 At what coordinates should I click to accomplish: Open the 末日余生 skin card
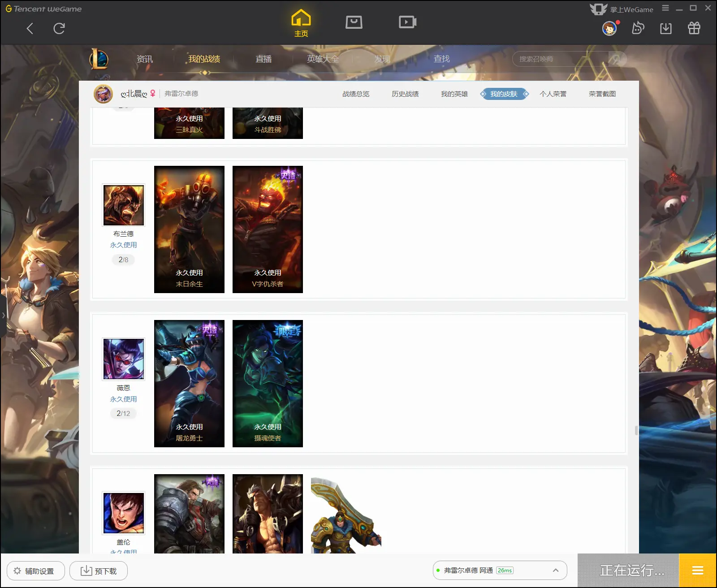189,229
